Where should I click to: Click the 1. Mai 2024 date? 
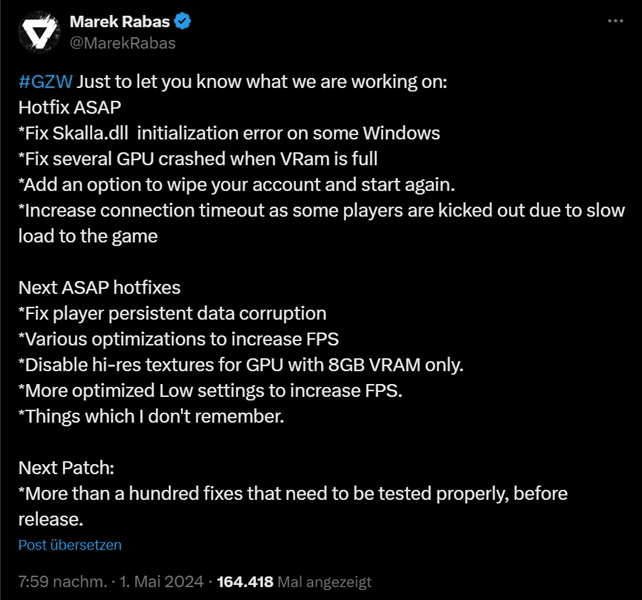tap(163, 581)
